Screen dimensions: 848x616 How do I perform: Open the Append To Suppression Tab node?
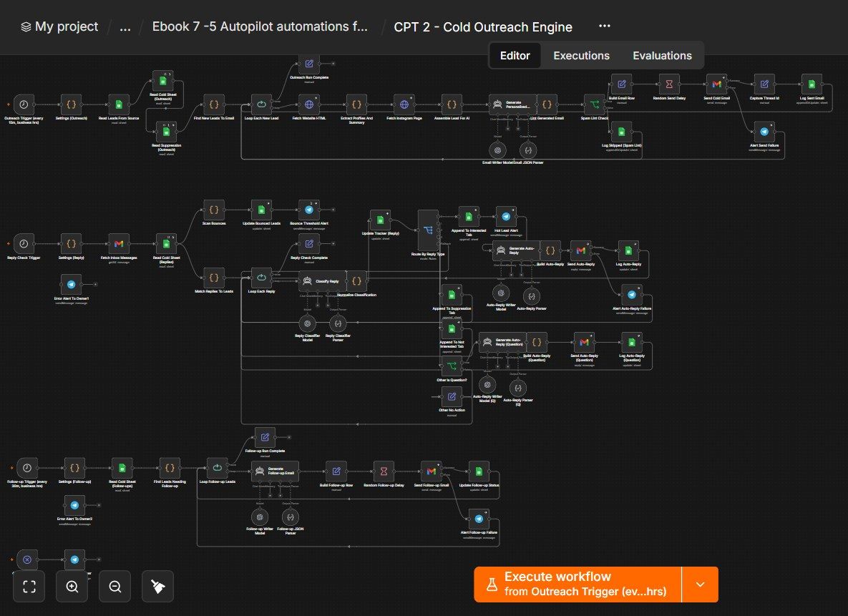[x=452, y=295]
